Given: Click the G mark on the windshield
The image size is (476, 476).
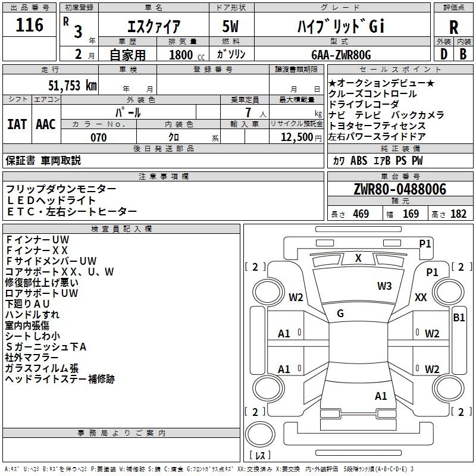Looking at the screenshot, I should [340, 314].
